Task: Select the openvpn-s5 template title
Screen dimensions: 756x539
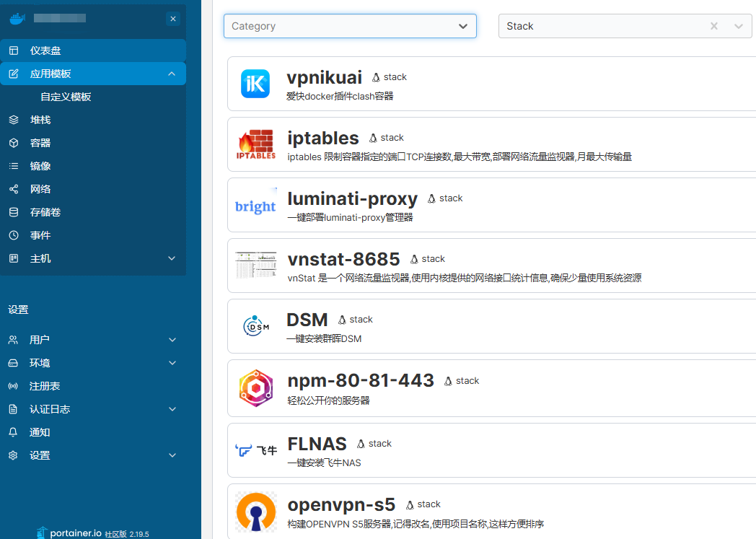Action: 341,505
